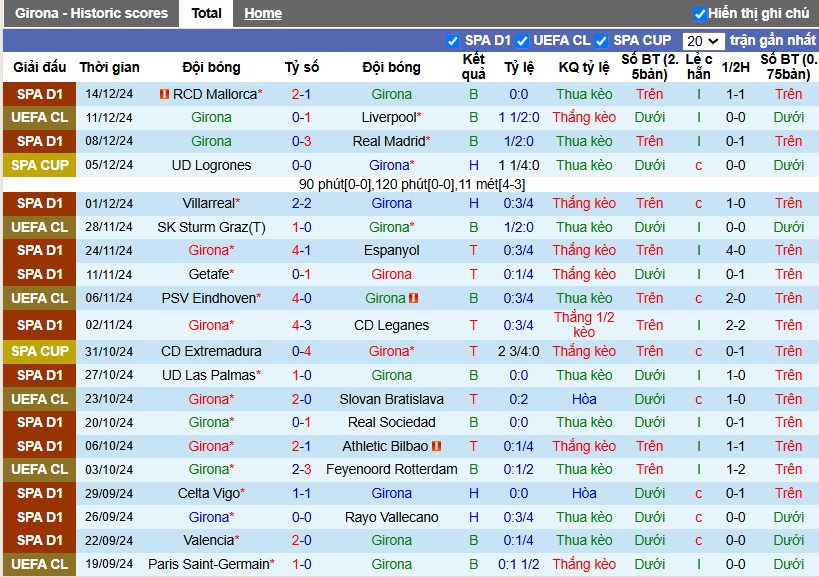Click the odds 0:1 1/2 in PSG row
Viewport: 819px width, 577px height.
[x=519, y=564]
